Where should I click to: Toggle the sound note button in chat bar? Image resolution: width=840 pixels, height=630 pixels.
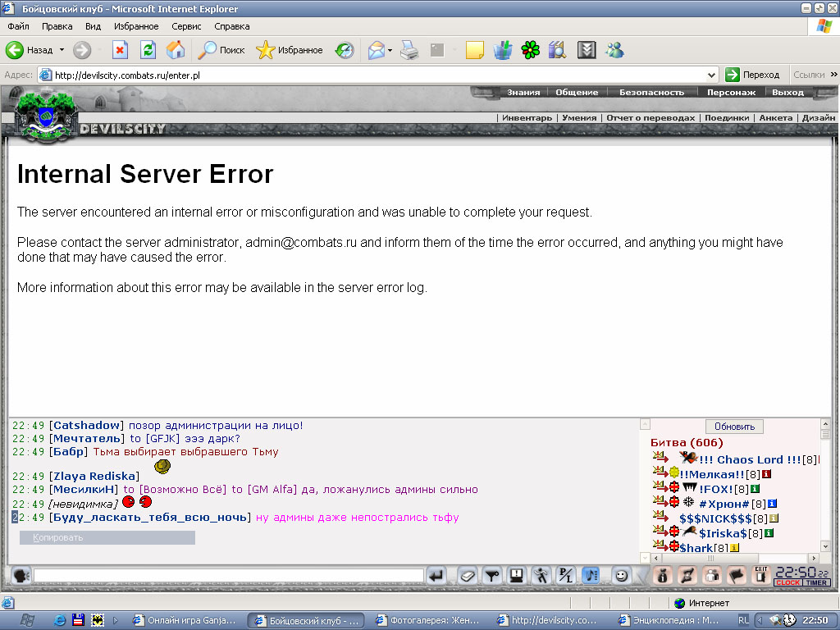[x=591, y=576]
